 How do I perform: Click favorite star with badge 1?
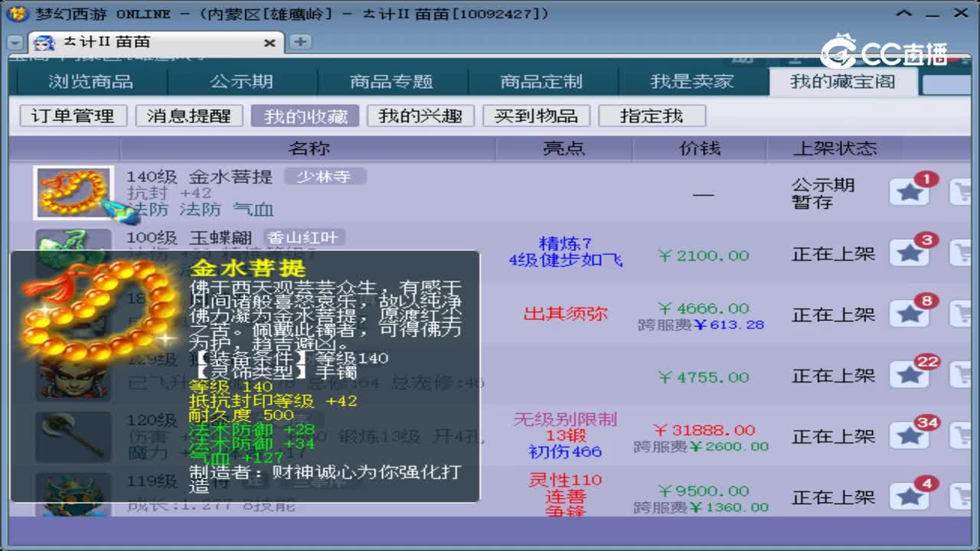909,192
